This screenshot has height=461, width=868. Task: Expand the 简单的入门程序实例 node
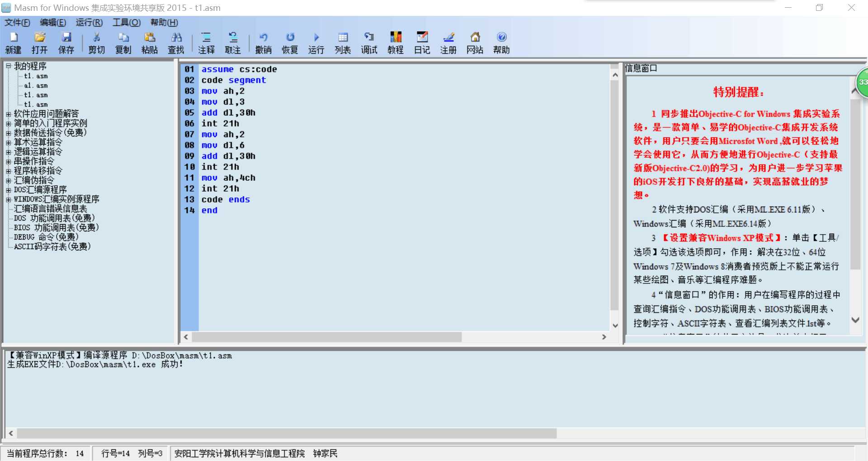click(8, 123)
